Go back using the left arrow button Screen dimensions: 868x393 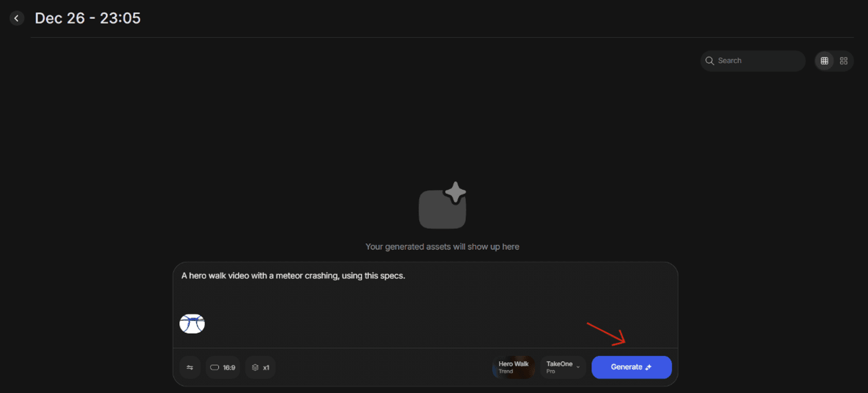coord(17,19)
